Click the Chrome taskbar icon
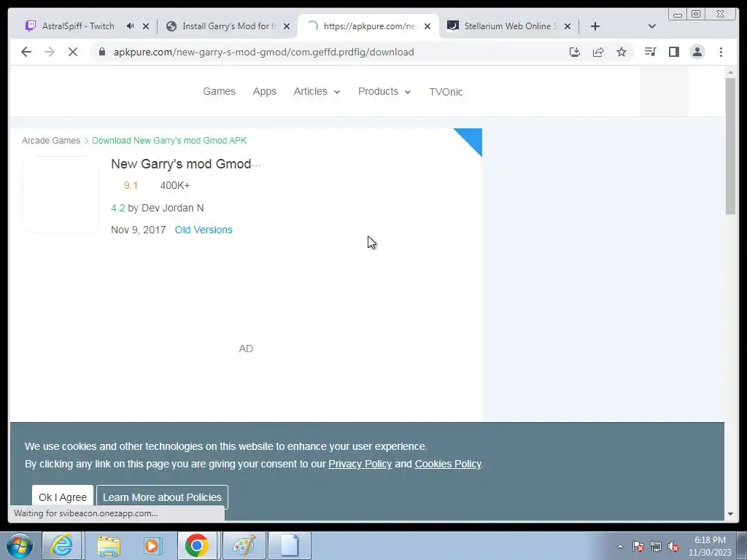Image resolution: width=747 pixels, height=560 pixels. point(197,545)
